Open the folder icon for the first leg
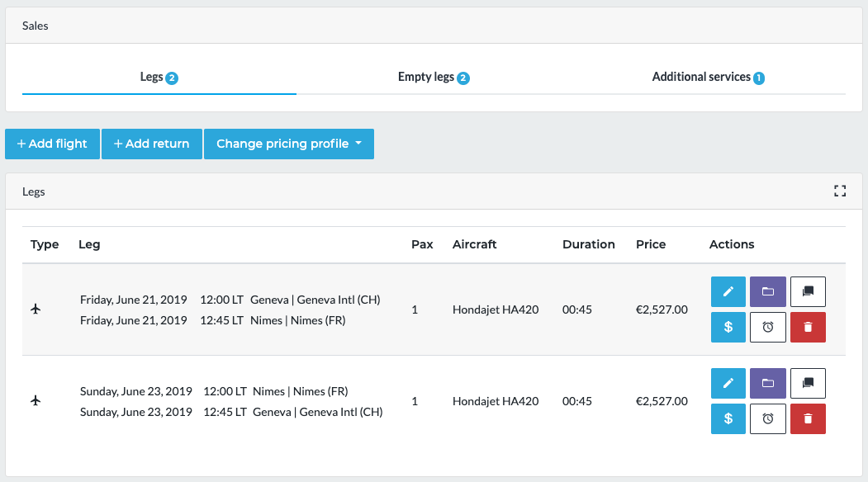Screen dimensions: 868x482 (x=767, y=291)
